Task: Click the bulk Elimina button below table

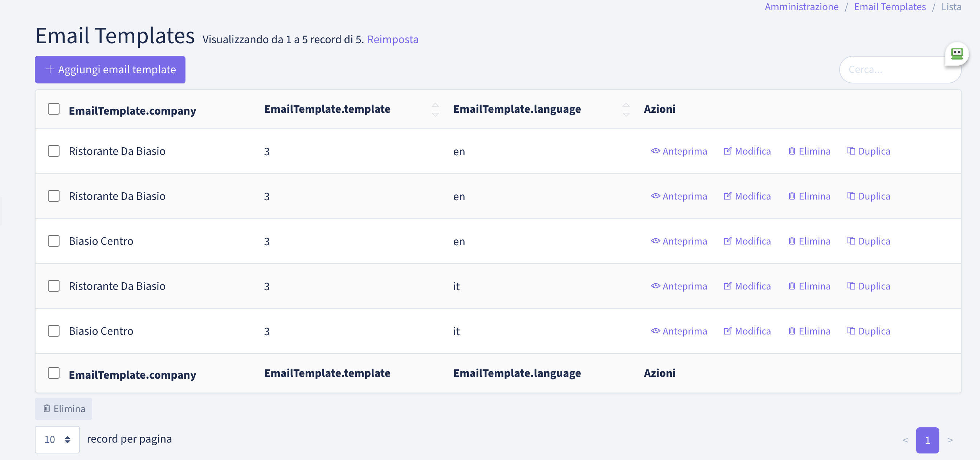Action: click(64, 409)
